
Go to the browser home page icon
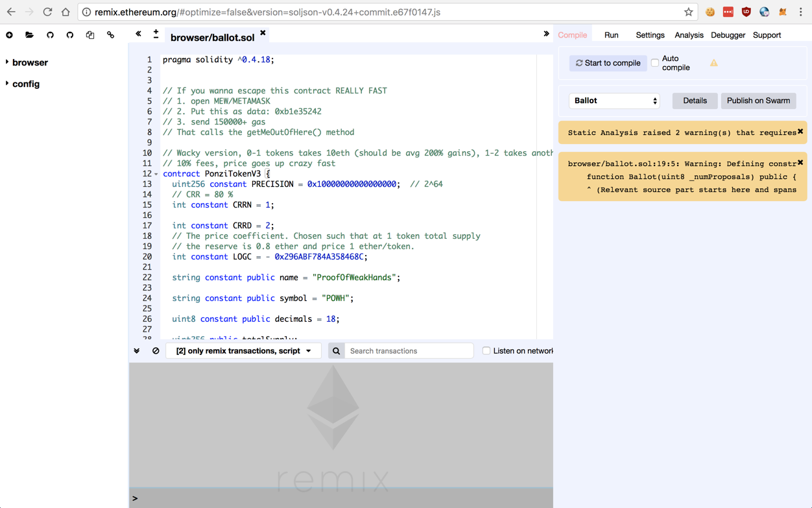click(x=66, y=12)
